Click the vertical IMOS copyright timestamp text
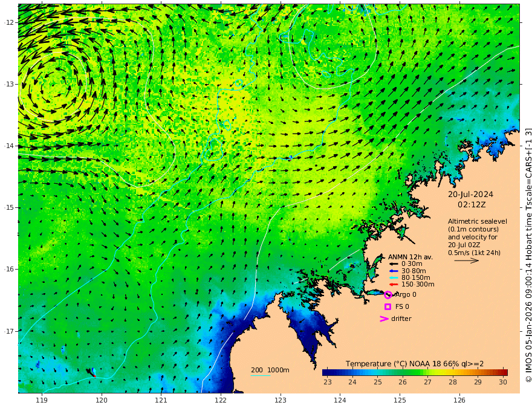Image resolution: width=532 pixels, height=411 pixels. 528,255
